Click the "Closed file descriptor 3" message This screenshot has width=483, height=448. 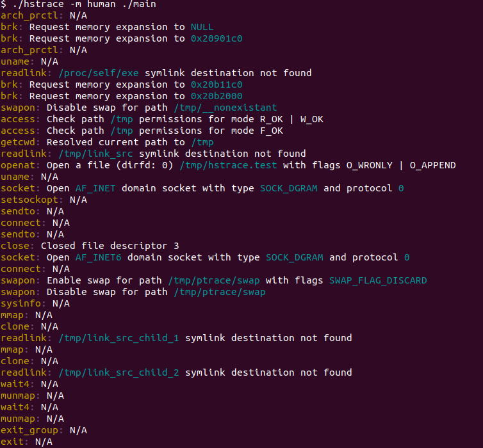coord(110,246)
